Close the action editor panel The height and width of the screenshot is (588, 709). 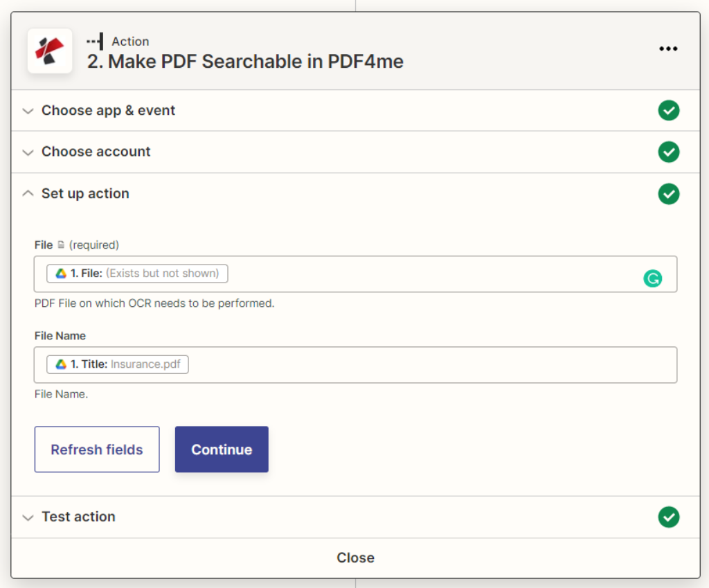click(x=355, y=558)
